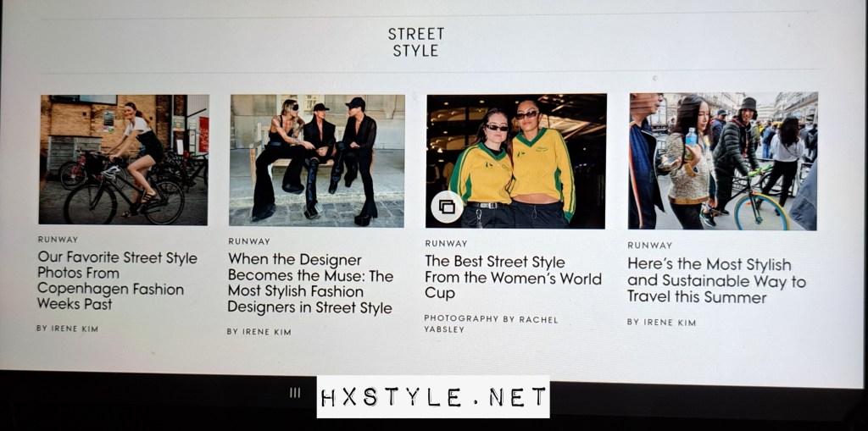The image size is (868, 431).
Task: Click the Street Style section heading
Action: coord(416,42)
